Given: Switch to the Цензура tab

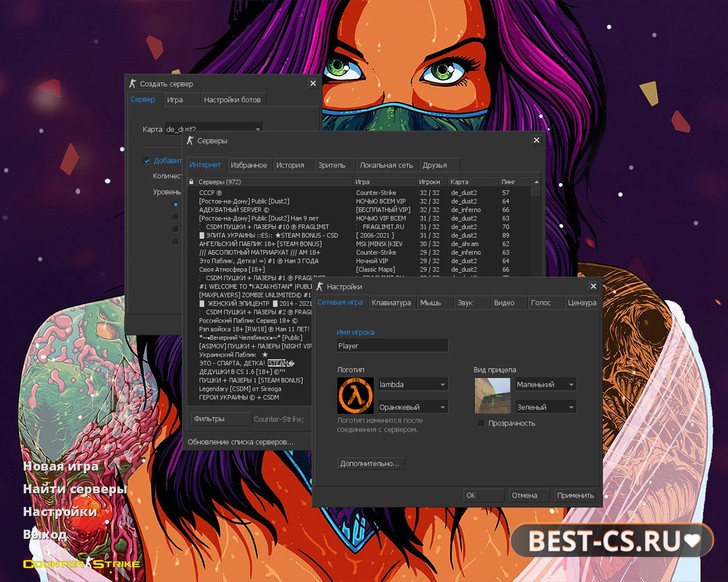Looking at the screenshot, I should 582,303.
